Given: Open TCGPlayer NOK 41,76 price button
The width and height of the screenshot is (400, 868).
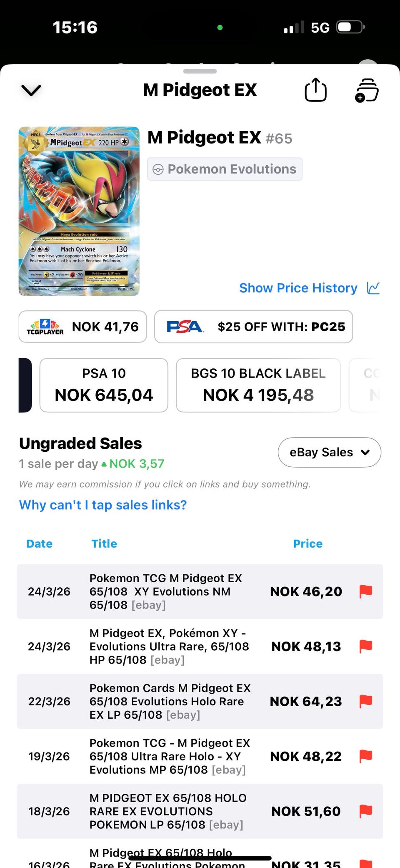Looking at the screenshot, I should tap(82, 327).
